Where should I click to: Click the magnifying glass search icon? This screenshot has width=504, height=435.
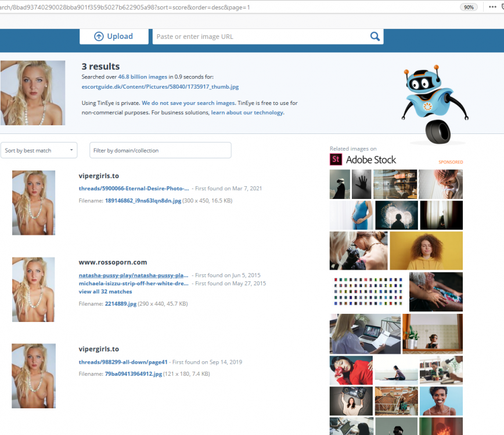coord(375,36)
